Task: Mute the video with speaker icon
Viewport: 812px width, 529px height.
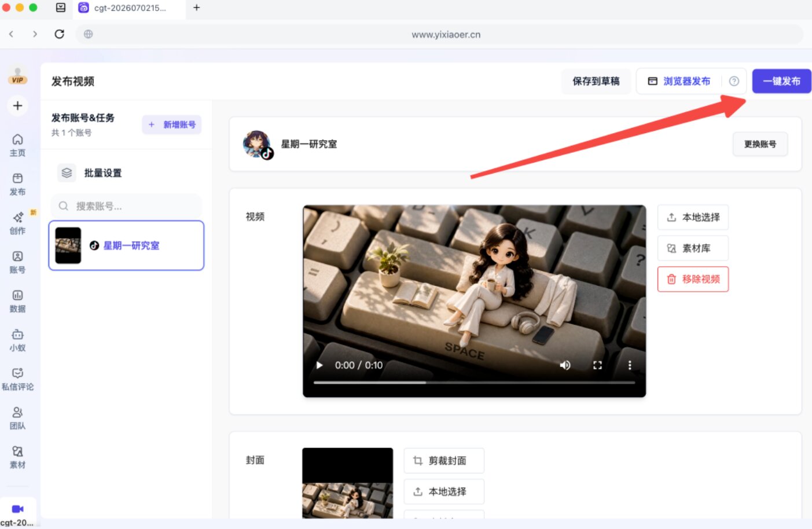Action: (x=565, y=365)
